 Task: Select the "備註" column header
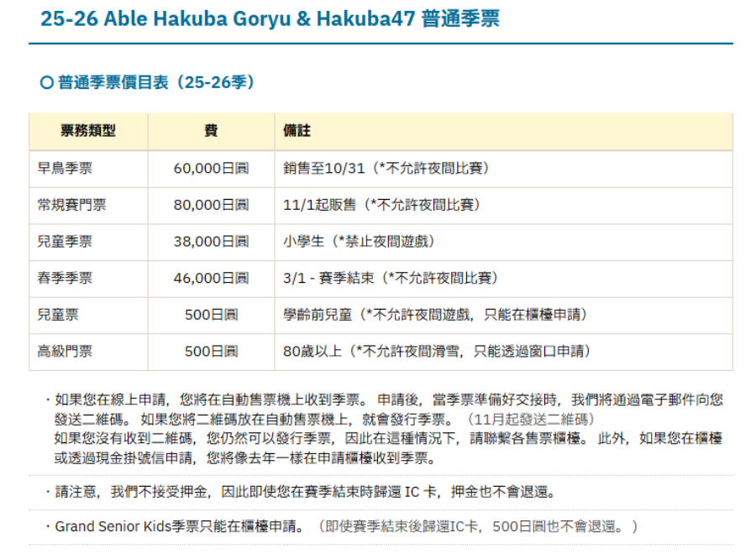(503, 131)
